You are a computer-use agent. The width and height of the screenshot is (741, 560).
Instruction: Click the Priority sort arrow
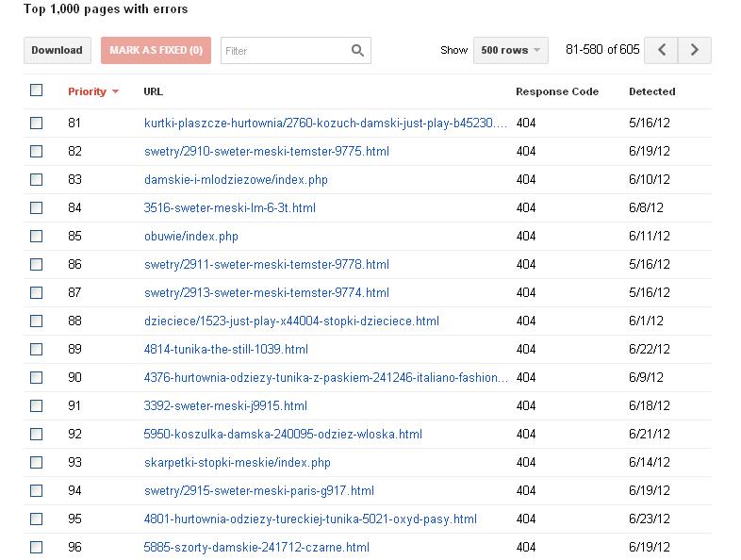coord(115,92)
